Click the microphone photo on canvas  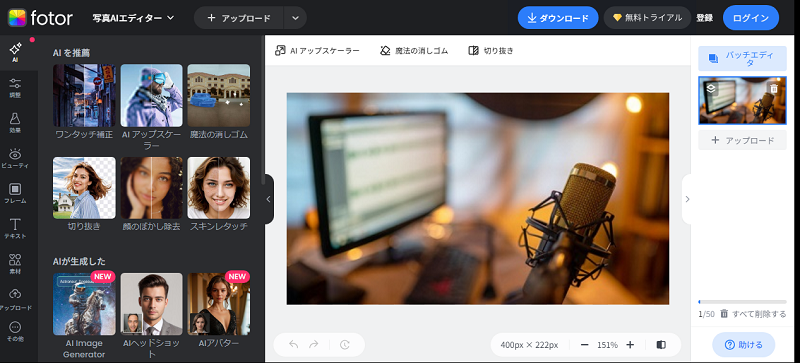[x=478, y=199]
